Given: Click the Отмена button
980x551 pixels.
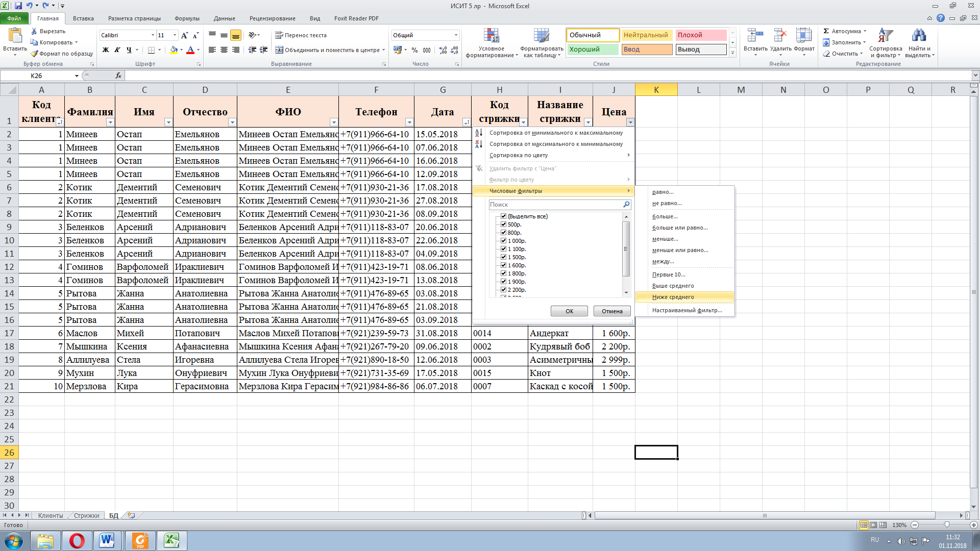Looking at the screenshot, I should pos(611,311).
